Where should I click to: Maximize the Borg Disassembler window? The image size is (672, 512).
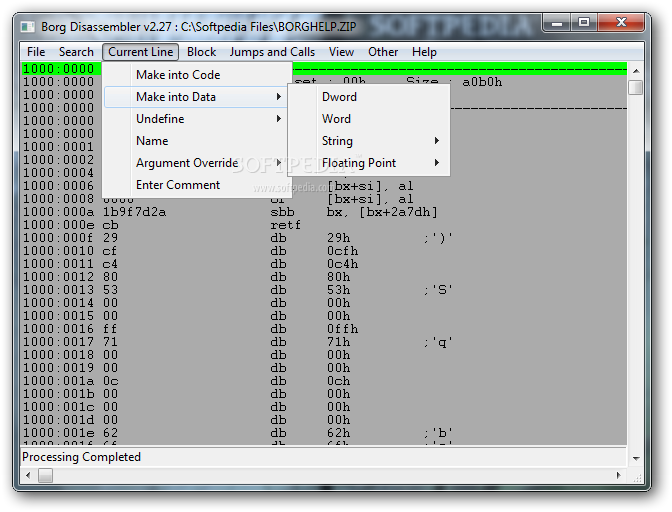[584, 22]
